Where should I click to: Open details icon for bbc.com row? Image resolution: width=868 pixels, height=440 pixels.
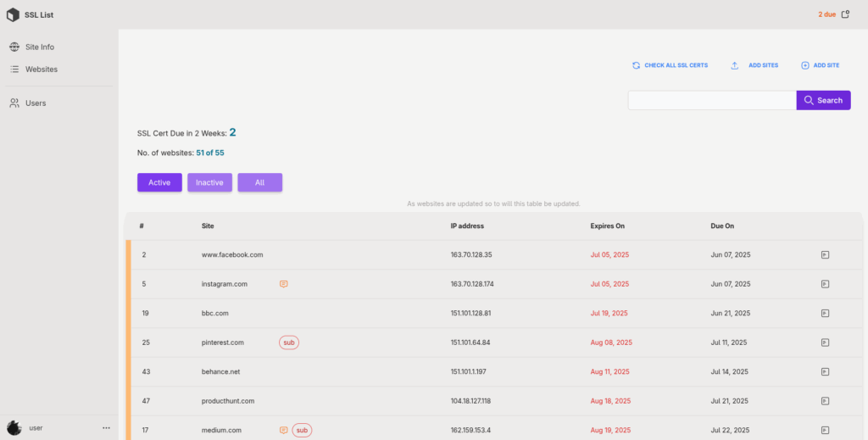point(825,313)
